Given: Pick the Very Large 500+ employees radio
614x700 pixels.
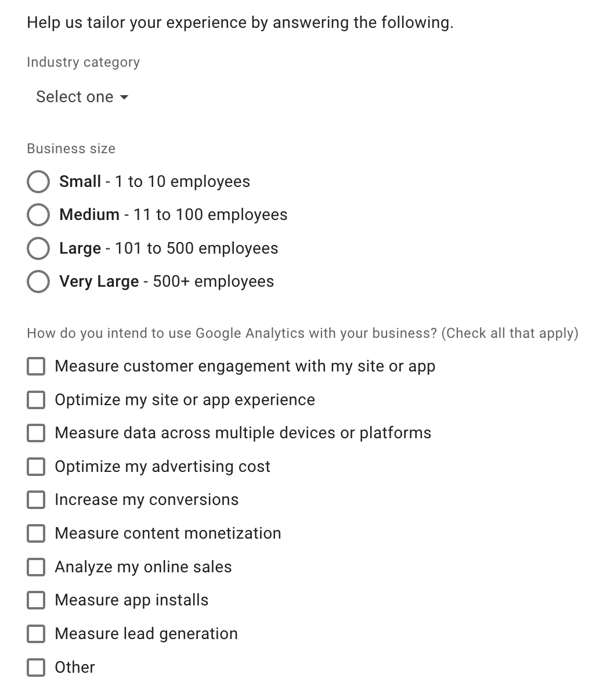Looking at the screenshot, I should coord(38,282).
